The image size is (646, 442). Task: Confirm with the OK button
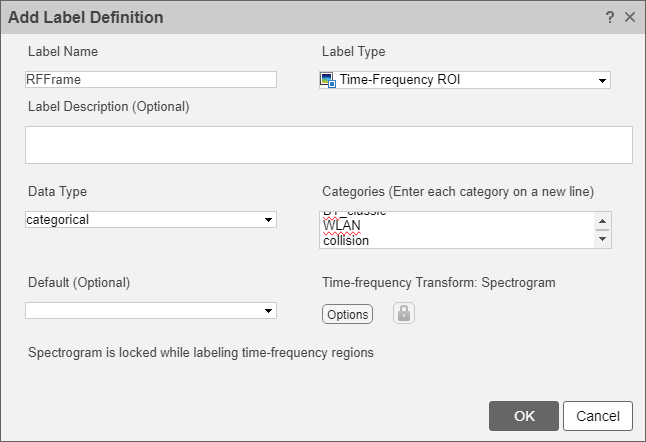click(523, 416)
